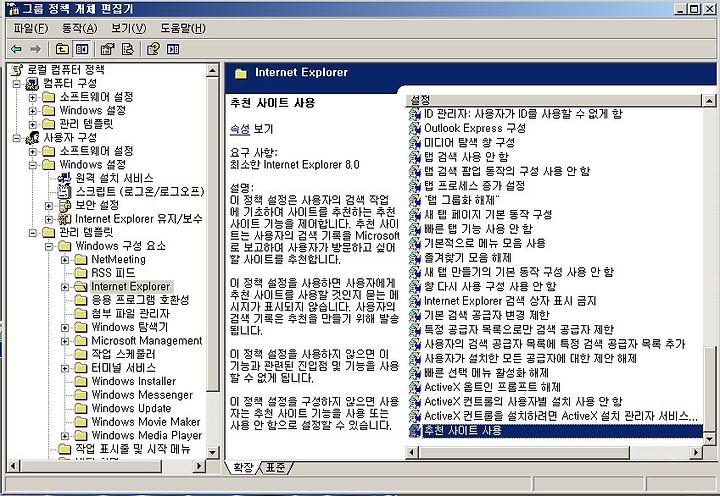Screen dimensions: 720x496
Task: Click the Back arrow toolbar icon
Action: click(17, 49)
